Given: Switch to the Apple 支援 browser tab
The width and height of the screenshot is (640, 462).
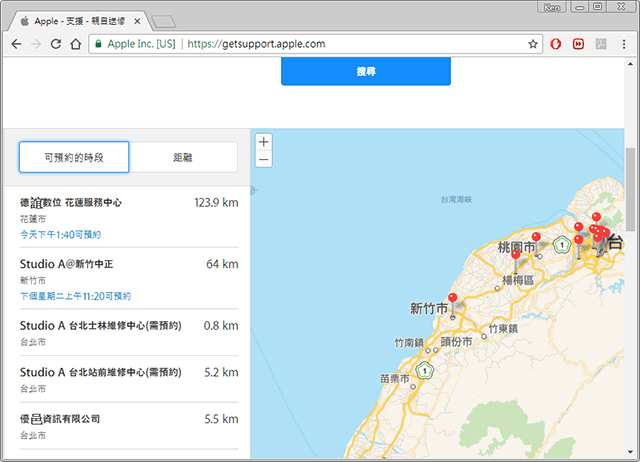Looking at the screenshot, I should pyautogui.click(x=80, y=19).
